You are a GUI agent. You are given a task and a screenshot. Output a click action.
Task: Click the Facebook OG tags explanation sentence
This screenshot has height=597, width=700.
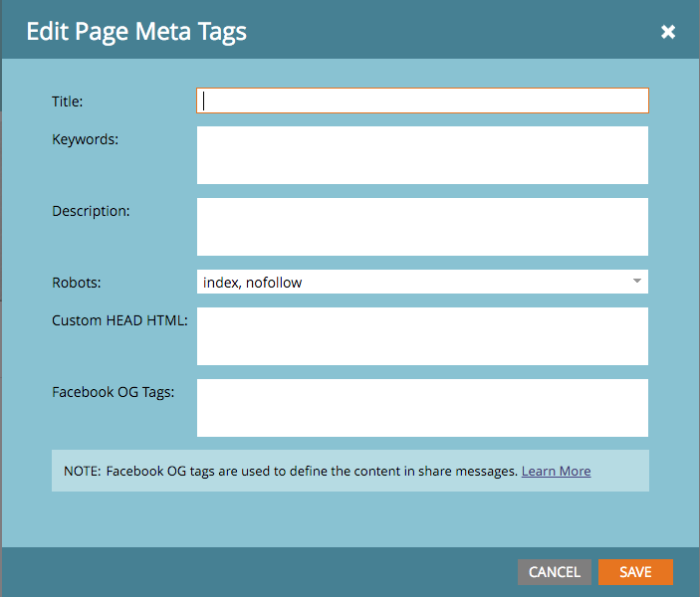[x=311, y=471]
